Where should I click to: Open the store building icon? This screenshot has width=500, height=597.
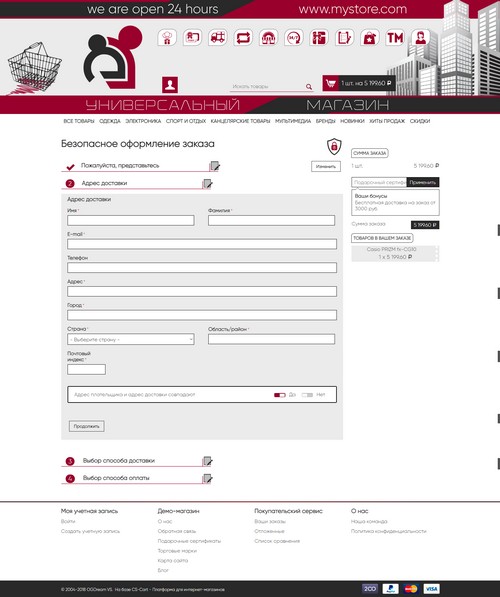pyautogui.click(x=268, y=38)
